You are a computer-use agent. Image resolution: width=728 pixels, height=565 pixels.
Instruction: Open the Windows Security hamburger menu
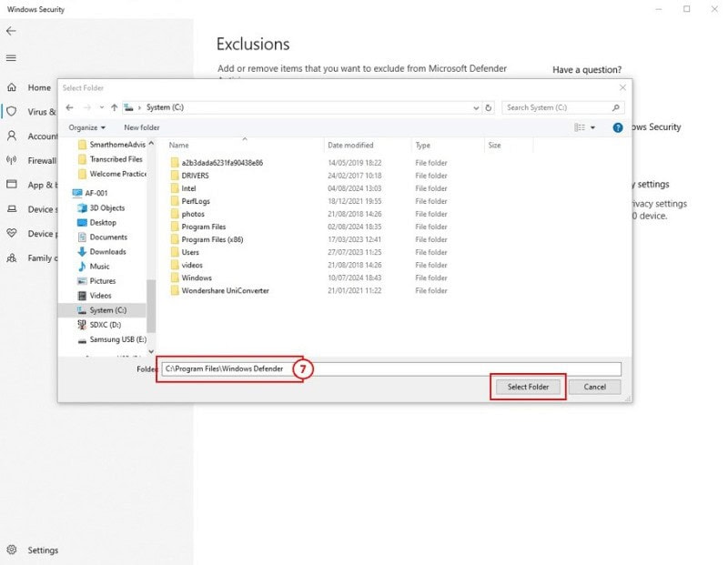pyautogui.click(x=11, y=58)
